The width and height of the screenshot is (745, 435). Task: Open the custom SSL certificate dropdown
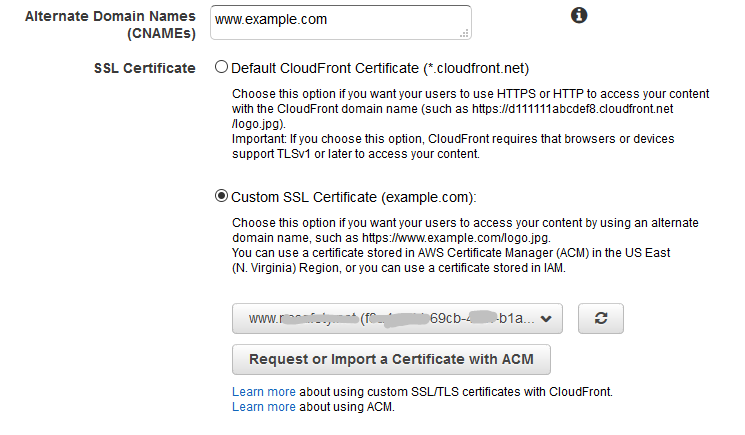397,318
